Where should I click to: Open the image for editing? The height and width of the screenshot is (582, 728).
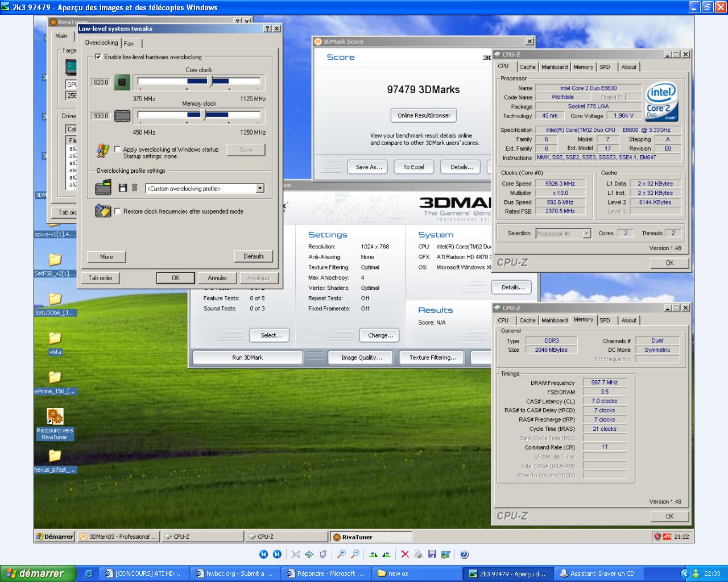click(446, 554)
